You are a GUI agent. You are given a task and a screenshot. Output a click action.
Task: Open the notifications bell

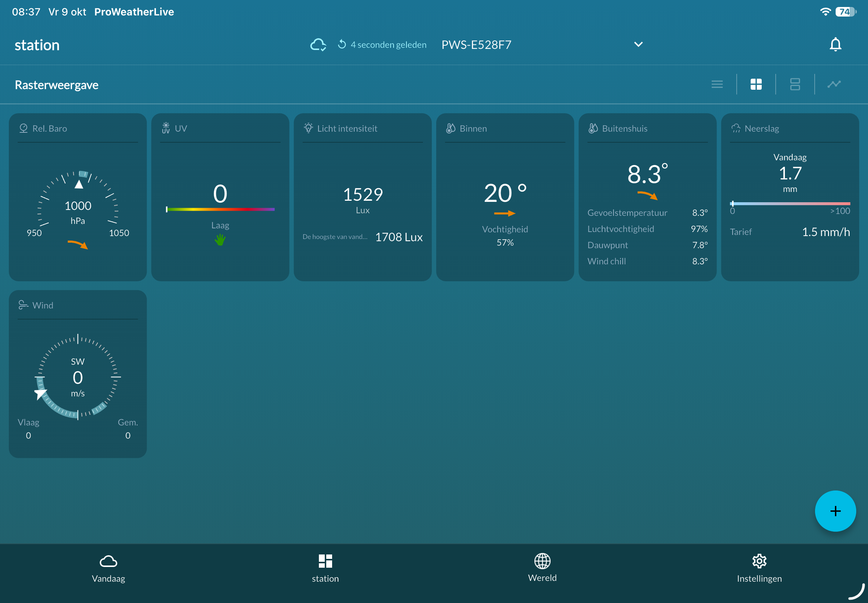tap(835, 44)
